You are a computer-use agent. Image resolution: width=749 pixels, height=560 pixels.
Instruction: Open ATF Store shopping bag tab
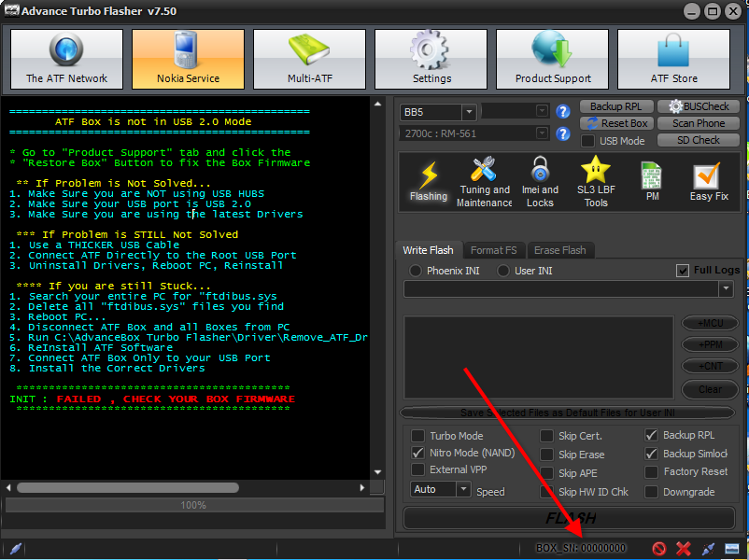click(x=673, y=59)
